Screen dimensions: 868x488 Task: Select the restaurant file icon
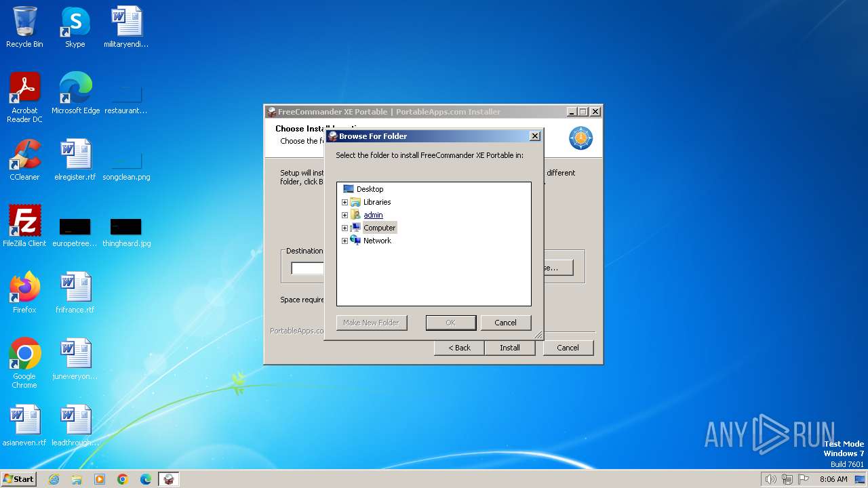(x=126, y=98)
